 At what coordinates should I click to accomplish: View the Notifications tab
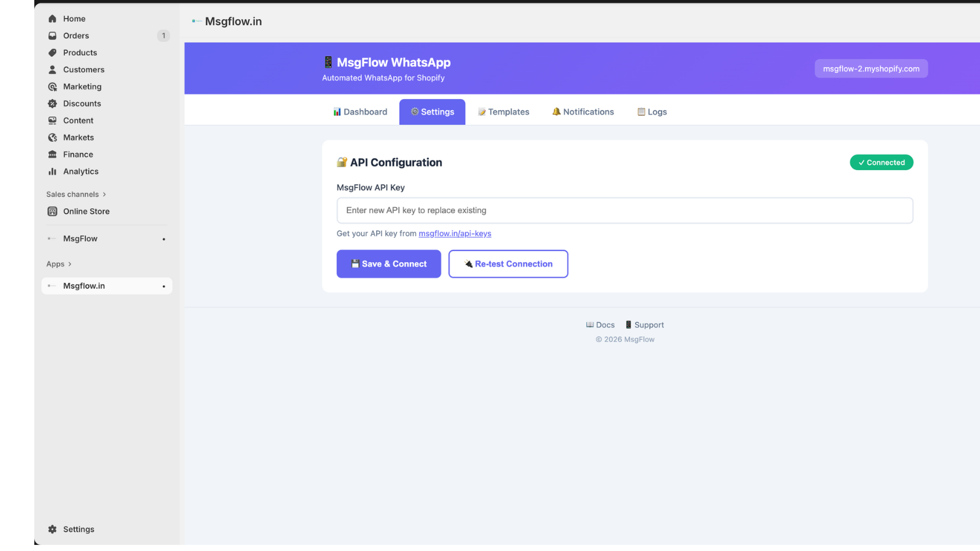point(583,112)
